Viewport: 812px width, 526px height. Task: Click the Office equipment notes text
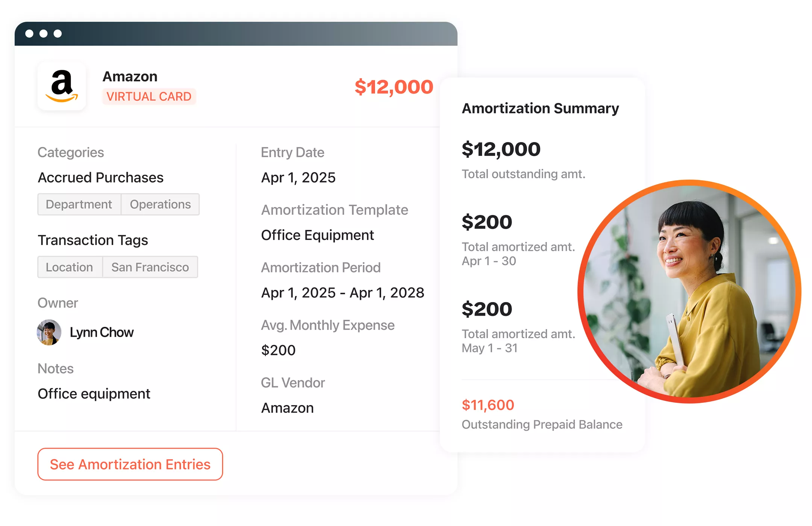click(x=94, y=394)
